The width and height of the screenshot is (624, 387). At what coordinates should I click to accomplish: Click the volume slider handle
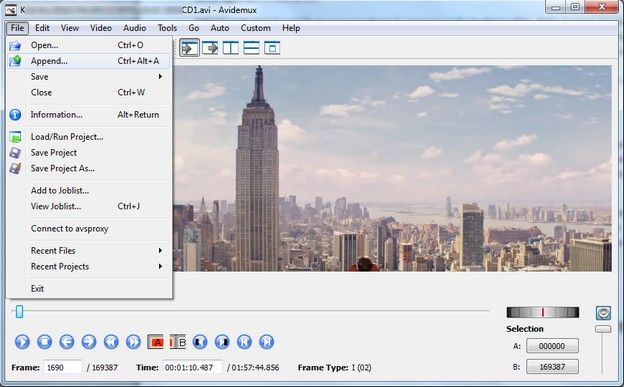click(x=603, y=329)
